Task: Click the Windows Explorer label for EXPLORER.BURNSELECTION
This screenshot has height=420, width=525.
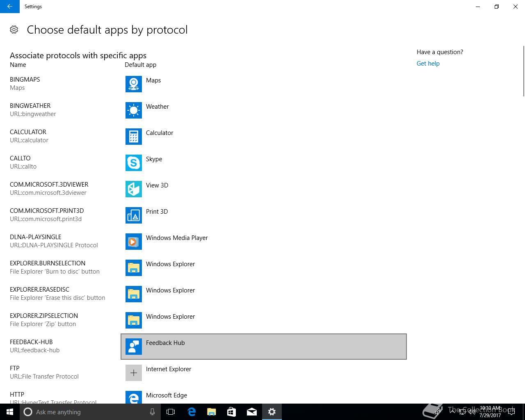Action: (x=170, y=264)
